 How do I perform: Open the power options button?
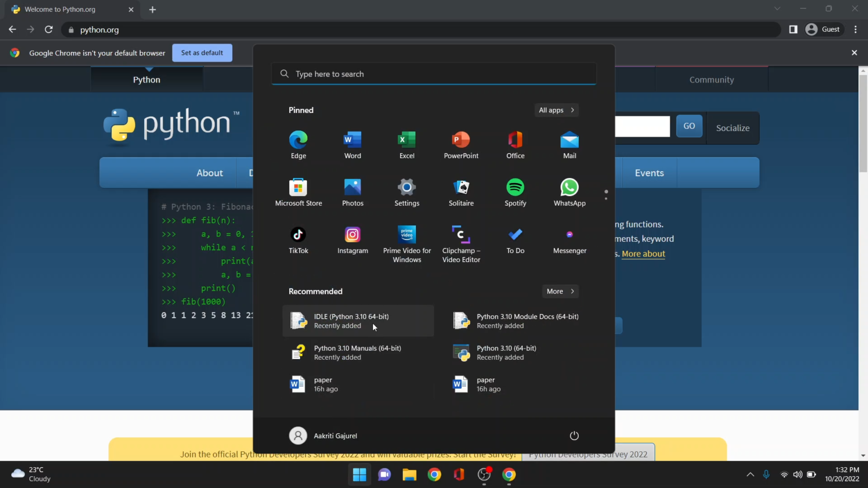click(x=574, y=435)
